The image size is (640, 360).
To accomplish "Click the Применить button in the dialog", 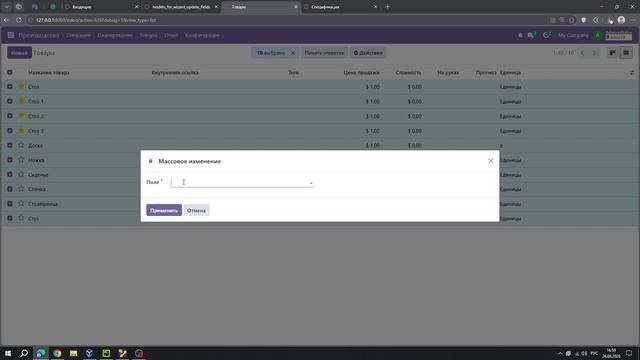I will click(x=164, y=210).
